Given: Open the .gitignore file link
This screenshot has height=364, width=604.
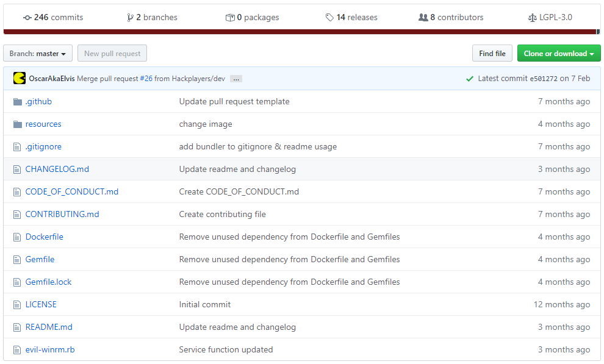Looking at the screenshot, I should click(43, 146).
